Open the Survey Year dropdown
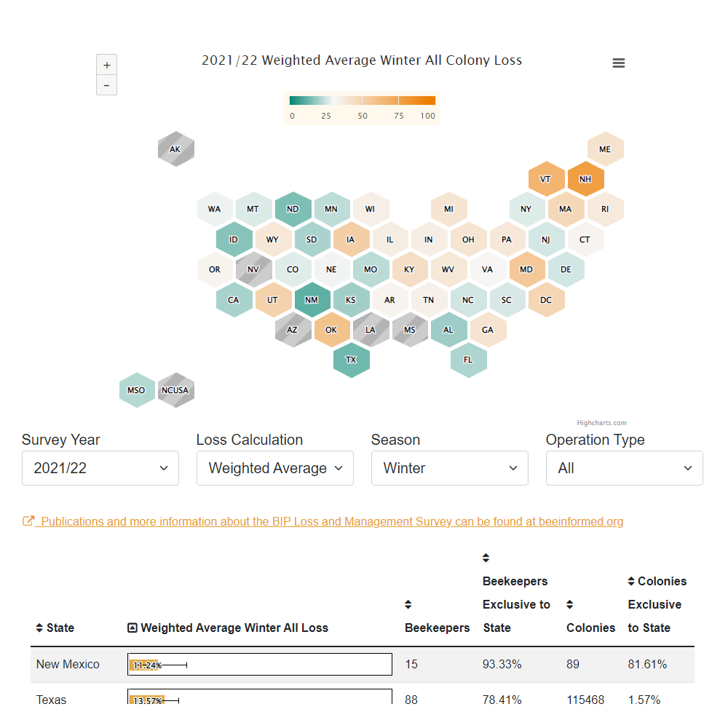Screen dimensions: 728x728 tap(100, 468)
